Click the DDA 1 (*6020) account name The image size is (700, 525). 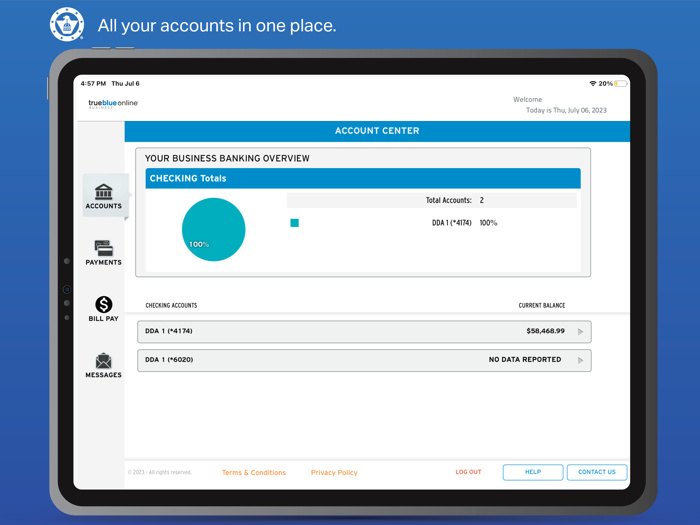point(169,359)
